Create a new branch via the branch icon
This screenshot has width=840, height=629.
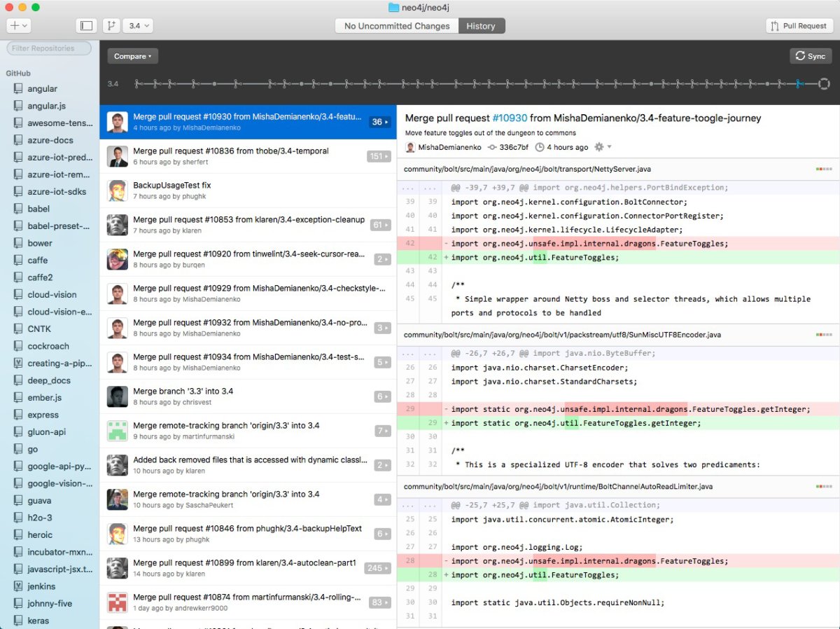pyautogui.click(x=111, y=25)
